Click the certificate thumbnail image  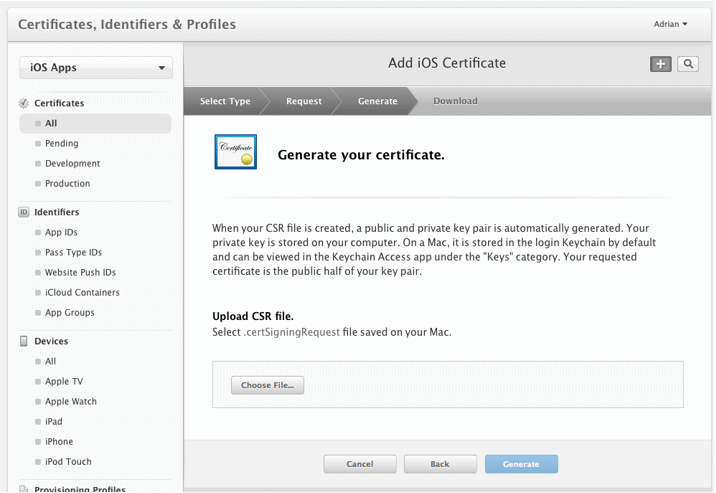[x=236, y=152]
